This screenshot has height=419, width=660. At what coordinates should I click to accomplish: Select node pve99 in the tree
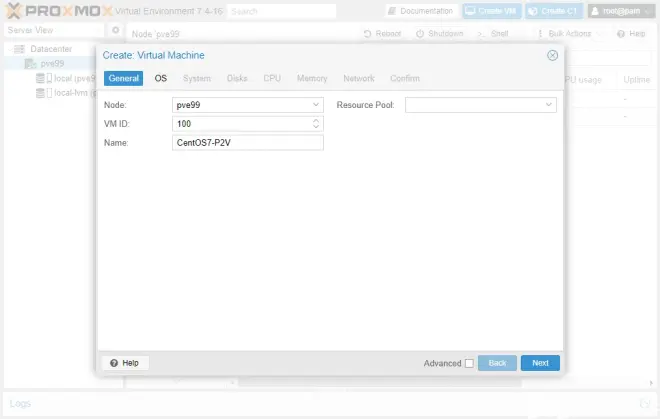point(52,64)
